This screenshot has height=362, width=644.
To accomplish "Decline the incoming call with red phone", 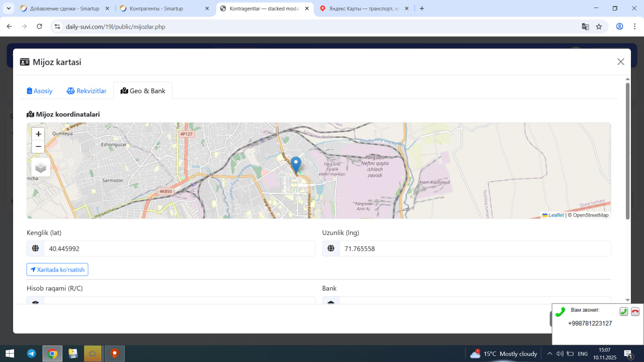I will 635,311.
